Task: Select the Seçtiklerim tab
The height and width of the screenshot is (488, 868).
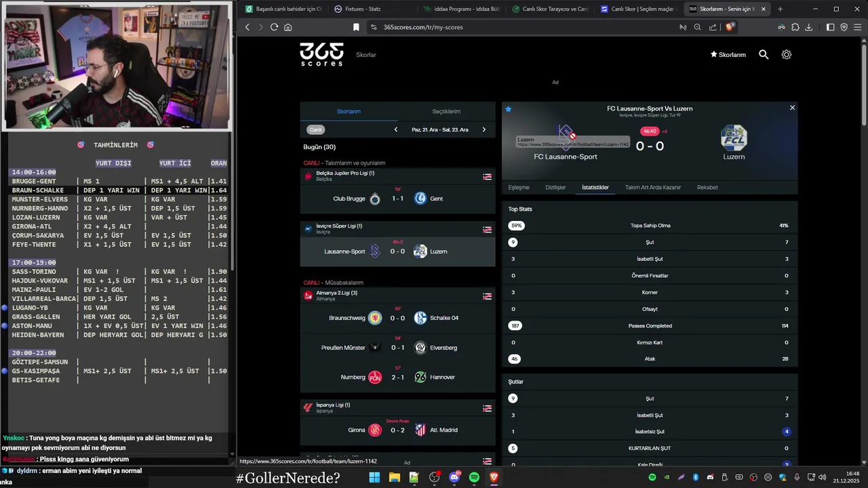Action: pos(446,111)
